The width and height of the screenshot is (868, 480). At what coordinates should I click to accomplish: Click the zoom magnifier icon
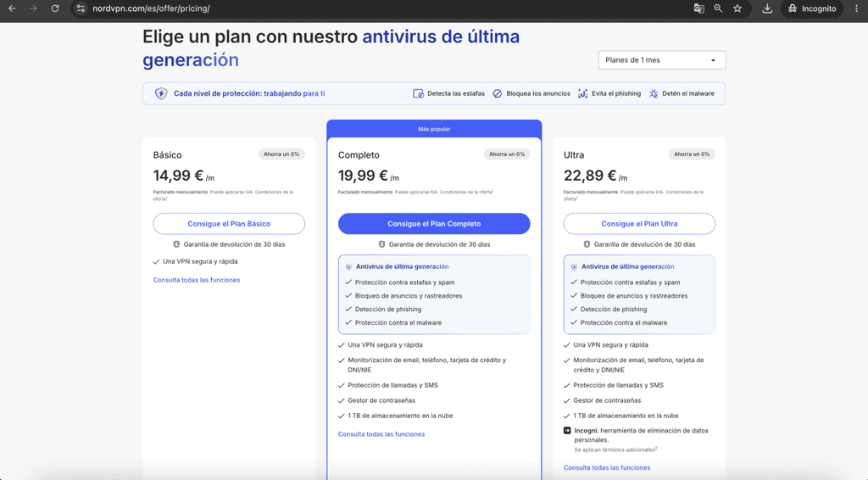[718, 8]
